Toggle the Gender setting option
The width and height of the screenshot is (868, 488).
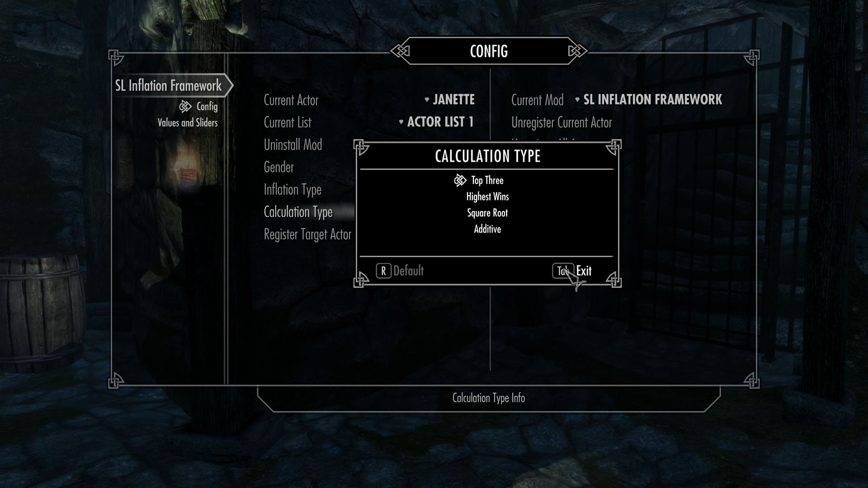click(278, 167)
